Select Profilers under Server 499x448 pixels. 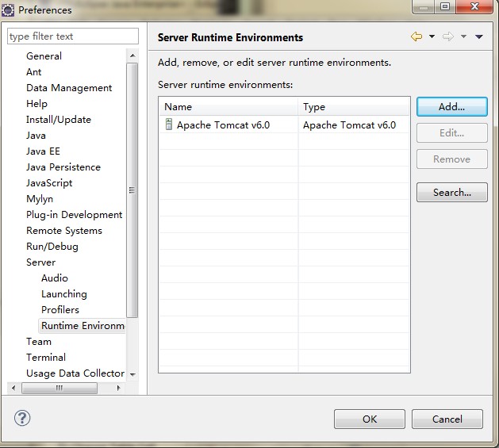tap(60, 310)
